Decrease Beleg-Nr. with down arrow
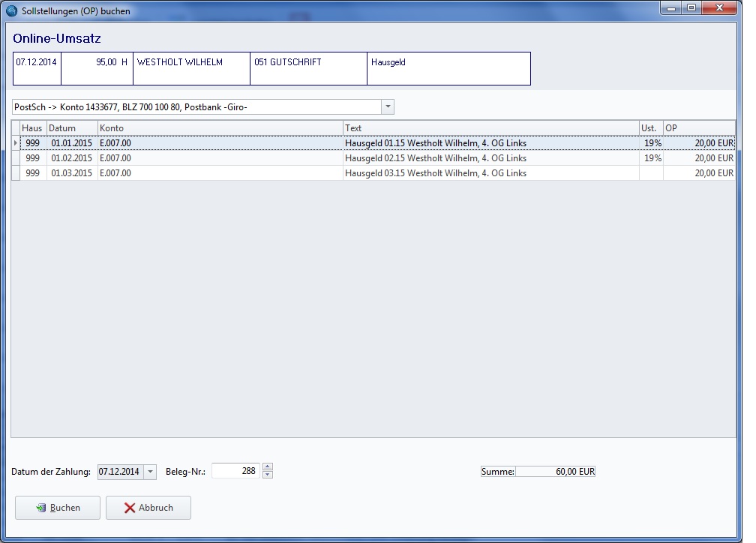Screen dimensions: 756x543 (x=268, y=475)
